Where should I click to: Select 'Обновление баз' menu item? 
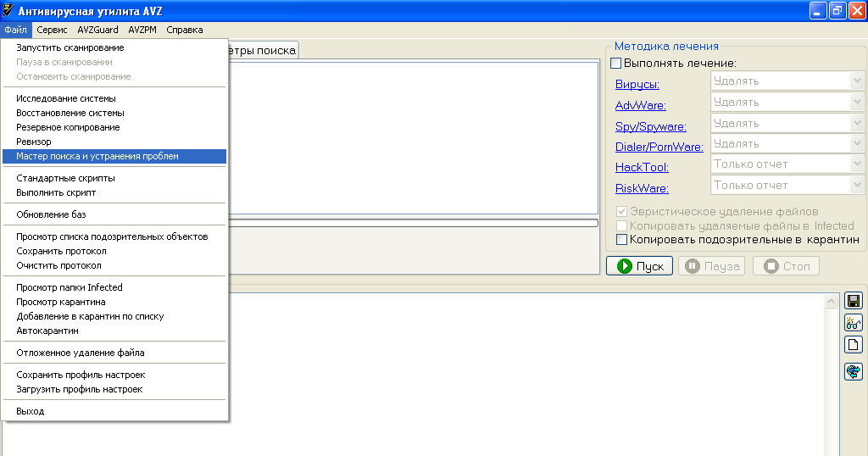[114, 214]
